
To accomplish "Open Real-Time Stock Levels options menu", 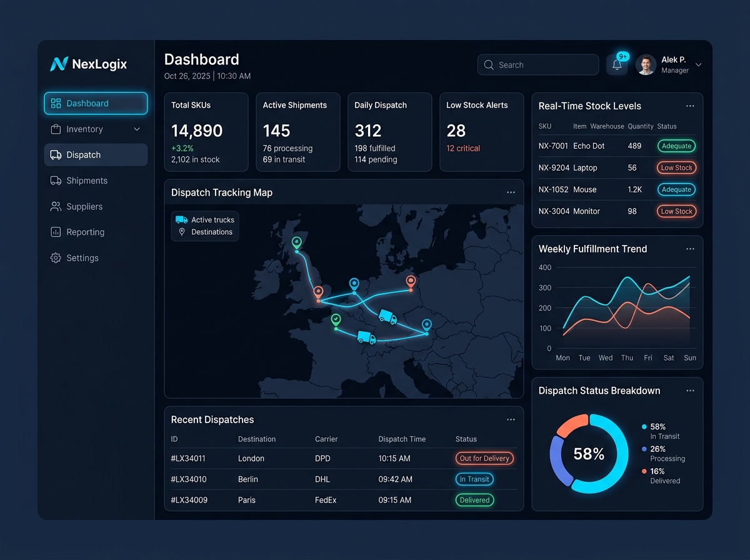I will 690,106.
